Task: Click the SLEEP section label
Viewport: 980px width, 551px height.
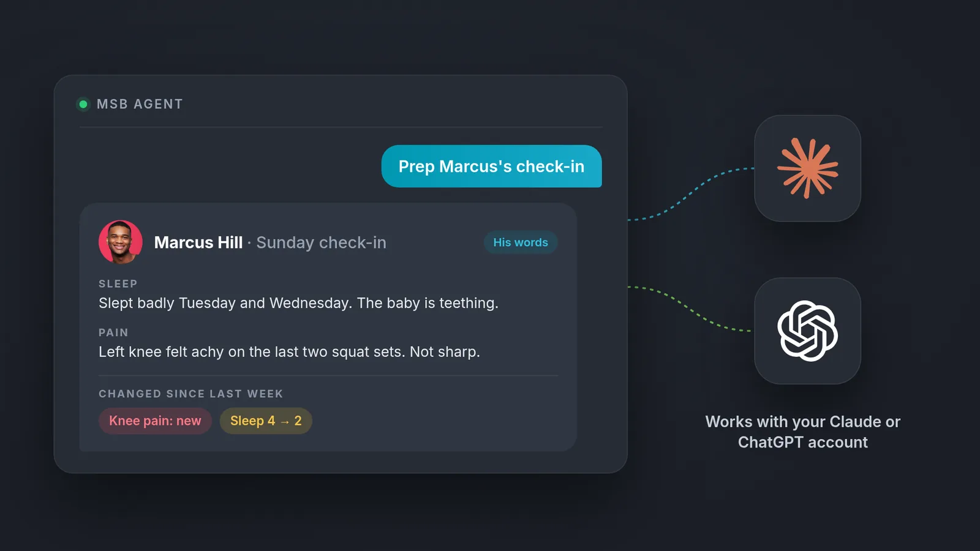Action: tap(118, 284)
